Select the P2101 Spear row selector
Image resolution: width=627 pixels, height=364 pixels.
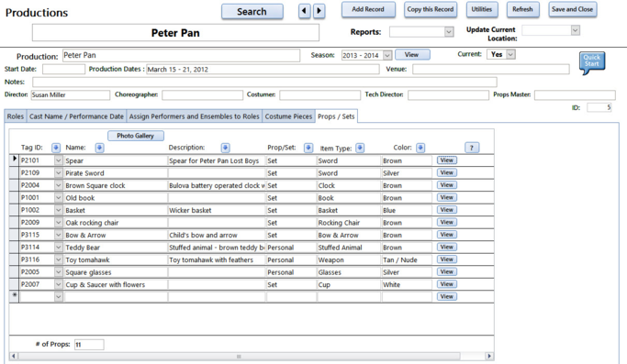point(14,160)
